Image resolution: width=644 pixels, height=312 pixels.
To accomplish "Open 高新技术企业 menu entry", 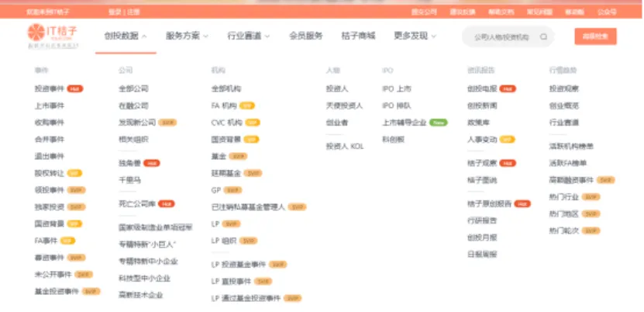I will click(x=141, y=295).
